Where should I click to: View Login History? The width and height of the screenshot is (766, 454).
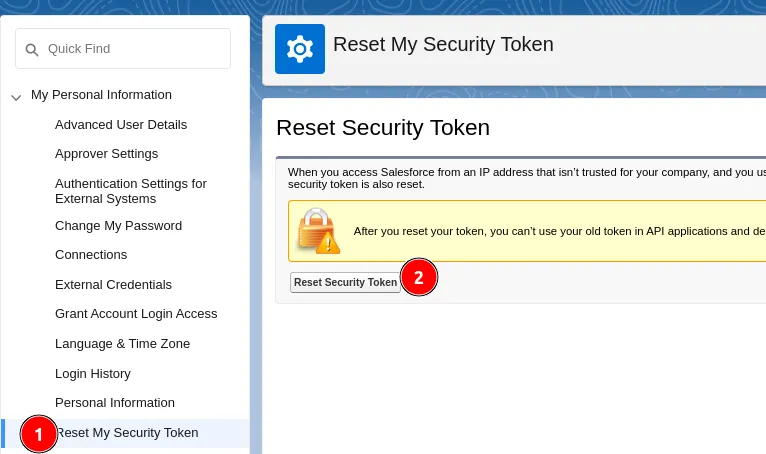click(93, 373)
